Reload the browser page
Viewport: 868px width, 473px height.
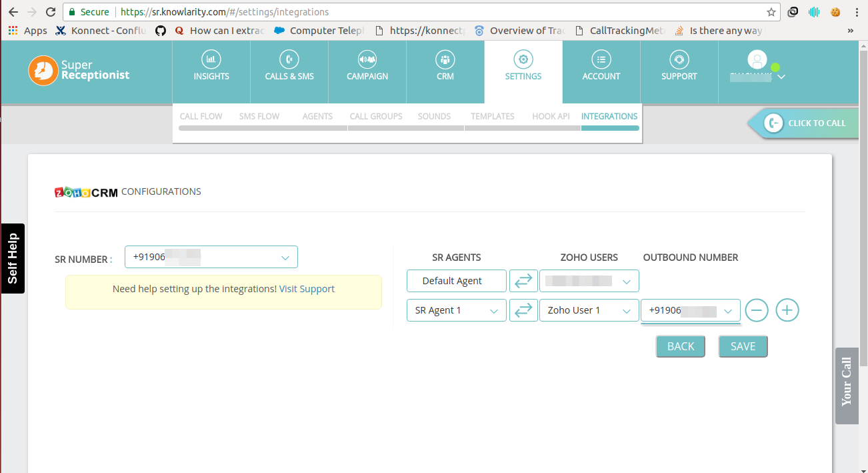point(51,12)
